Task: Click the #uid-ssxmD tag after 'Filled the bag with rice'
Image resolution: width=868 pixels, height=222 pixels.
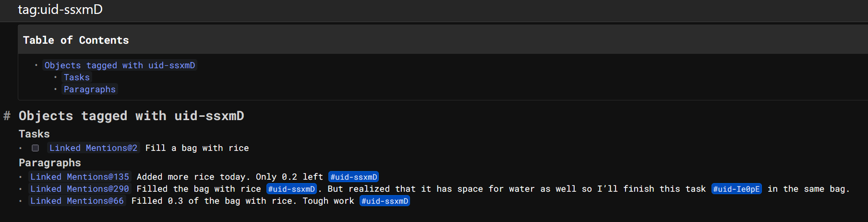Action: pos(291,189)
